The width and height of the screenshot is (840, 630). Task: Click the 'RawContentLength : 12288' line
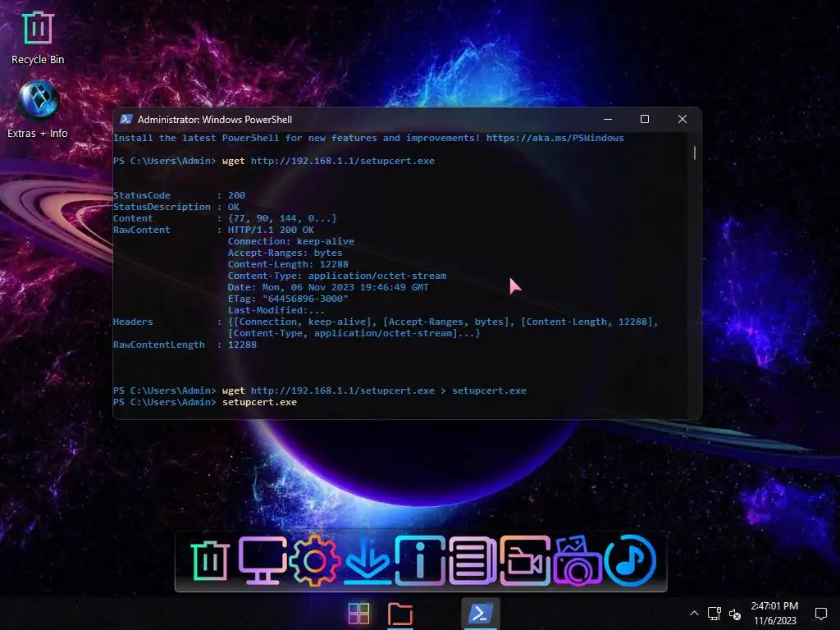point(185,345)
